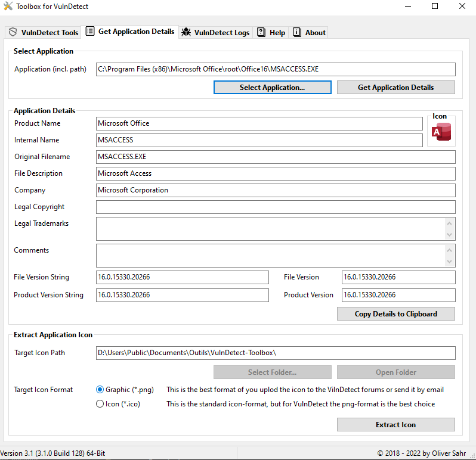Click the copyright text "© 2018 - 2022 by Oliver Sahr"

[x=421, y=453]
